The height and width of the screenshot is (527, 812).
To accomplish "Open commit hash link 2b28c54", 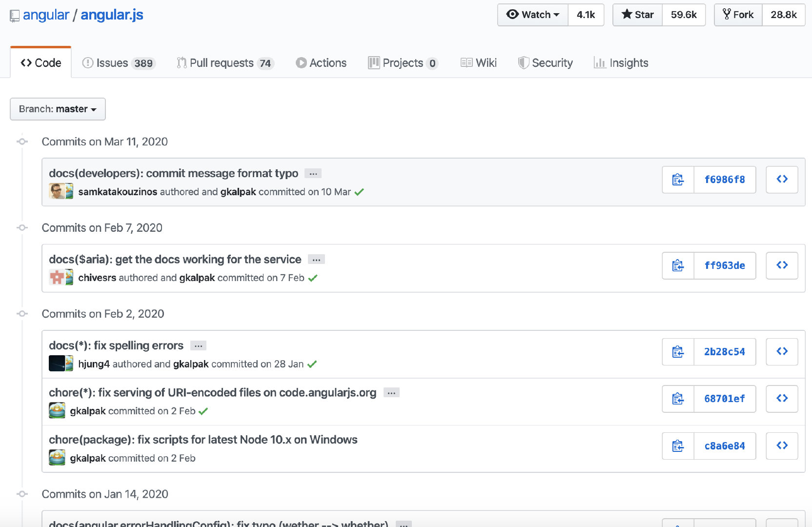I will point(724,352).
